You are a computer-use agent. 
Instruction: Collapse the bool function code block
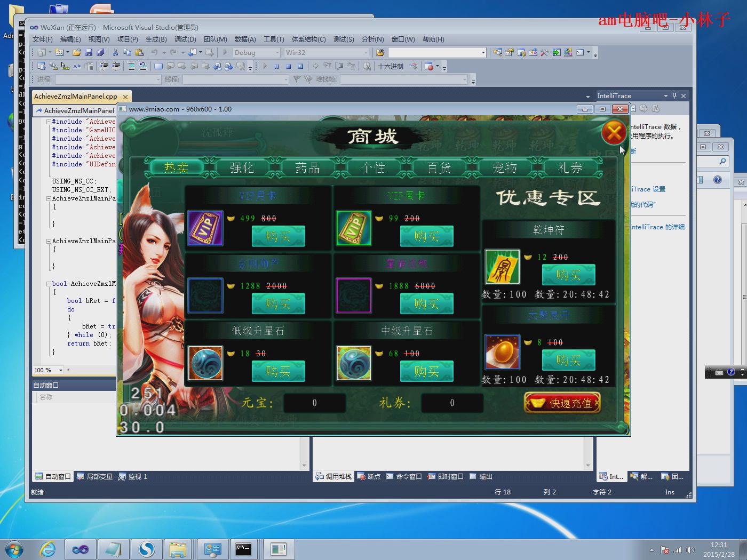[x=49, y=284]
